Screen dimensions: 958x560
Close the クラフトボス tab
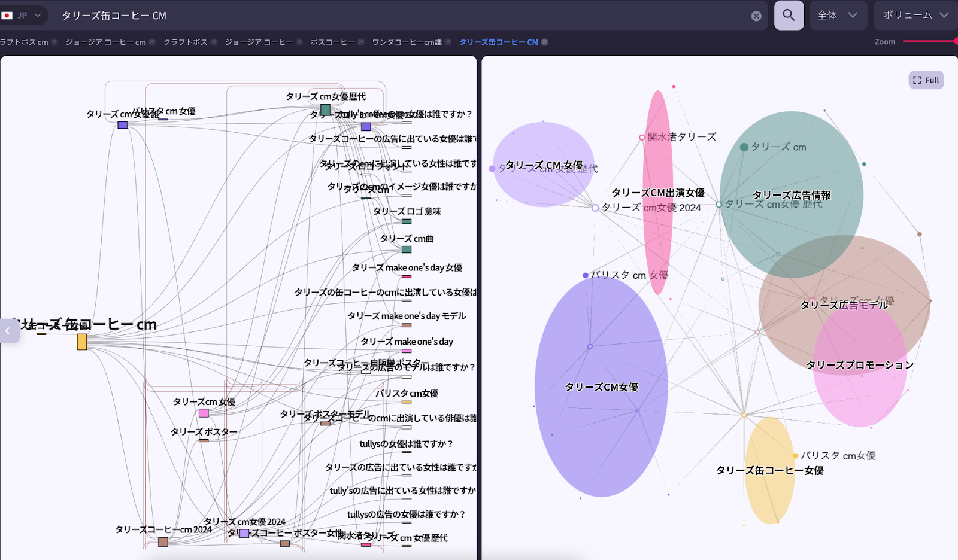(214, 42)
